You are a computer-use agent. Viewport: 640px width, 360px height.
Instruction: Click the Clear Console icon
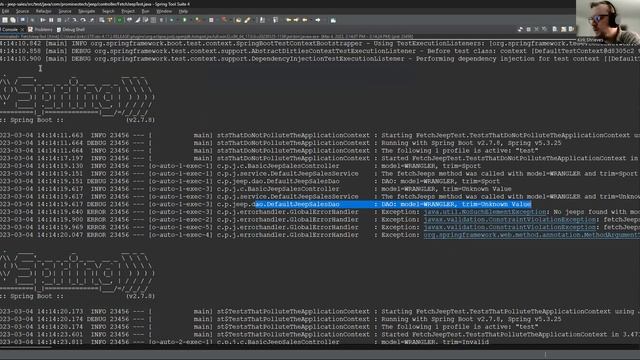click(554, 29)
